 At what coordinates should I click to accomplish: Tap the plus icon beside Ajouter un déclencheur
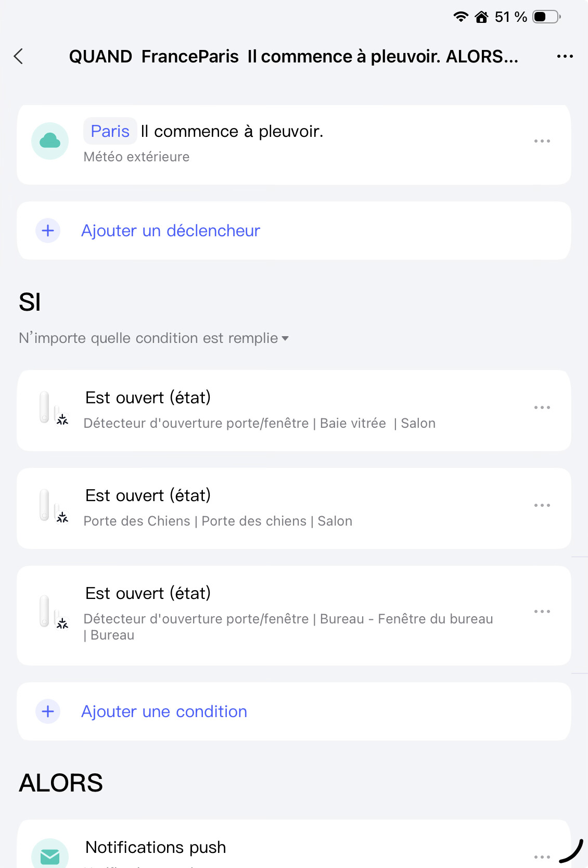pyautogui.click(x=48, y=231)
